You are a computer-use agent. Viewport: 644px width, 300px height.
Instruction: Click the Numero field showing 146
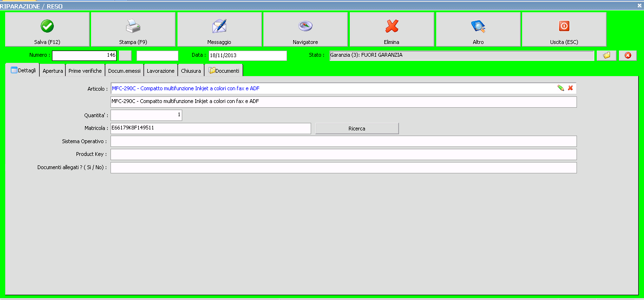tap(84, 56)
